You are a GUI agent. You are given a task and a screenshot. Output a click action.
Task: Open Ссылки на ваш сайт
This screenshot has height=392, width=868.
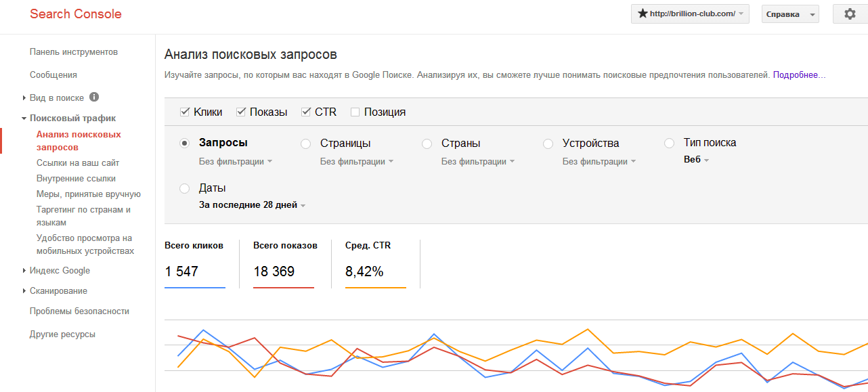pos(78,163)
